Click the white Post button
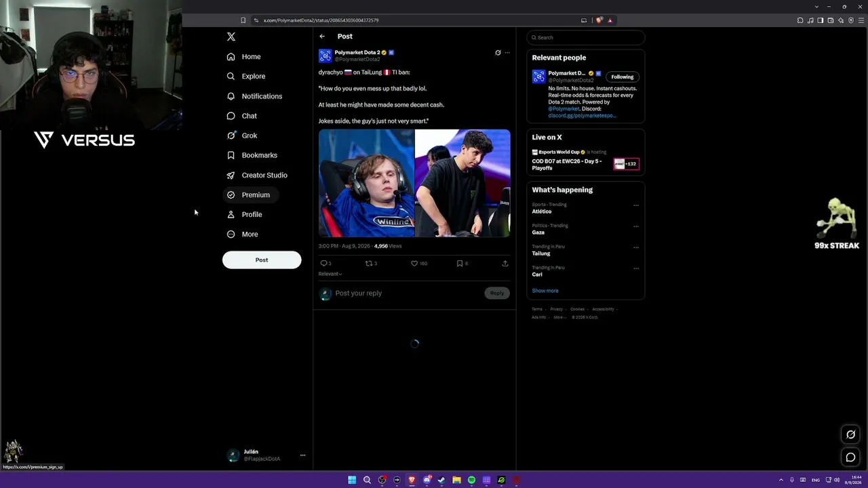The image size is (868, 488). tap(262, 260)
